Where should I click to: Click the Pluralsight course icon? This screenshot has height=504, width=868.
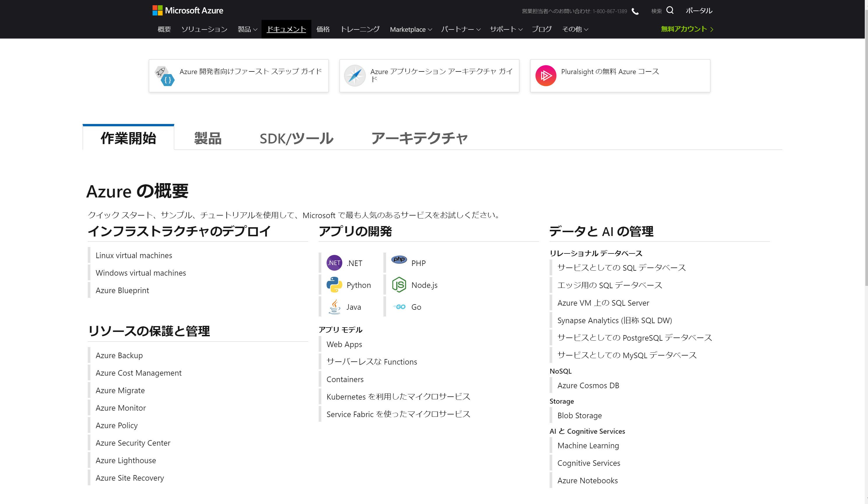point(546,76)
